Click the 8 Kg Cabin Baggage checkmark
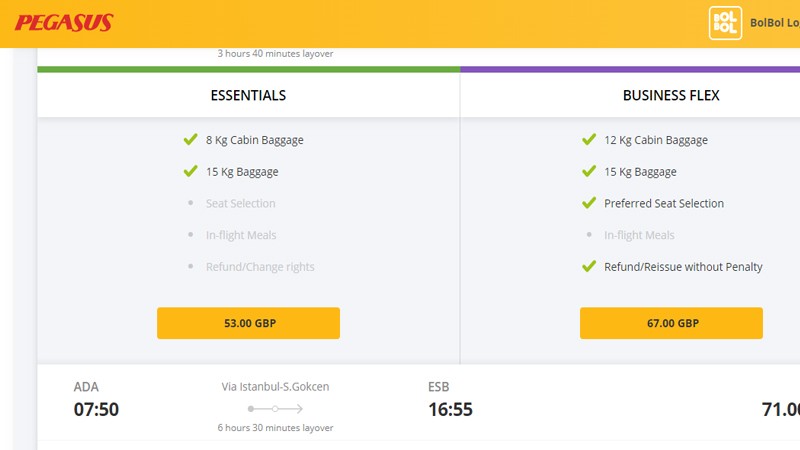Screen dimensions: 800x450 [x=190, y=140]
